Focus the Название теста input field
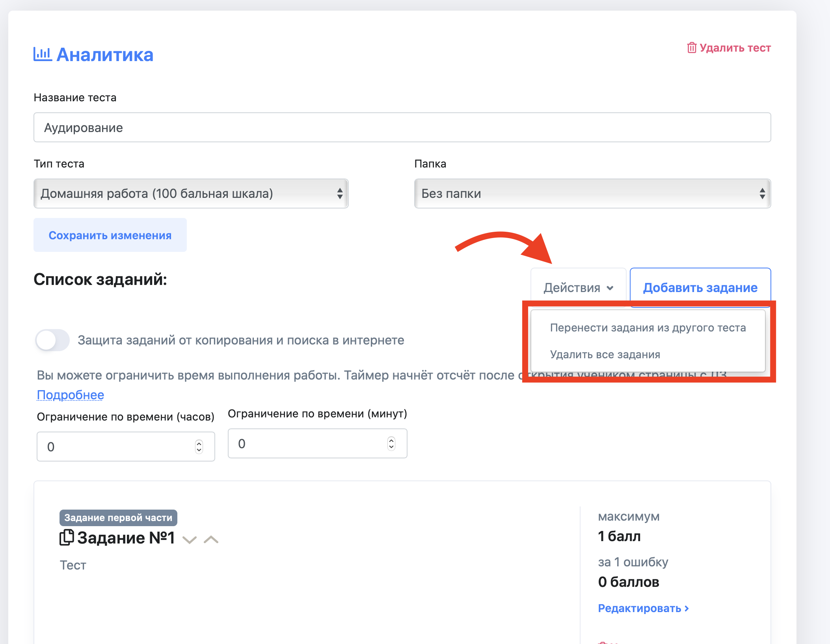 point(402,127)
